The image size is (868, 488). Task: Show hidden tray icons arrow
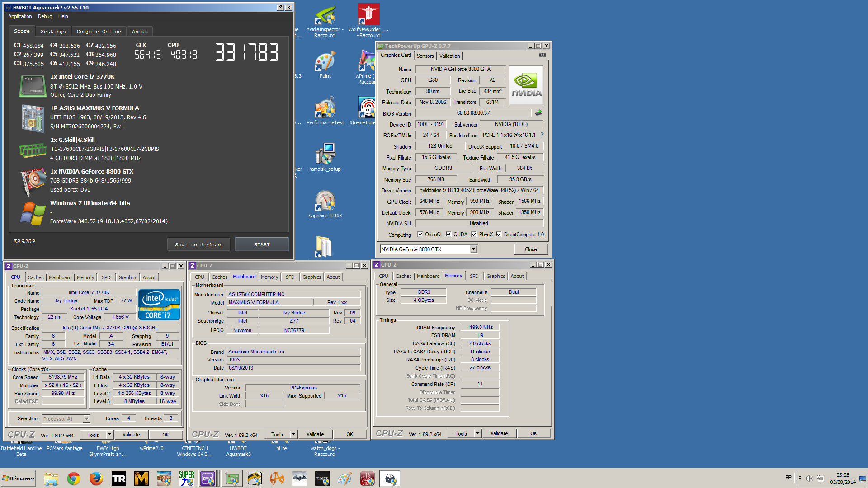click(800, 478)
